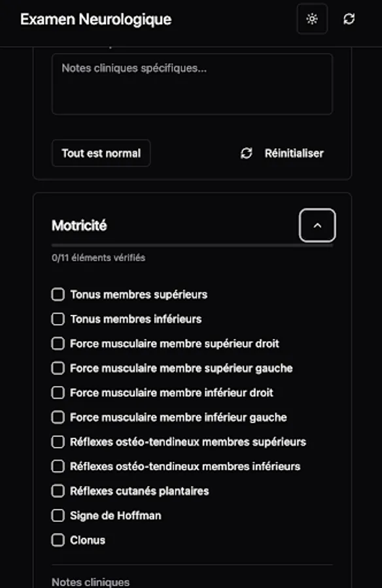
Task: Toggle light mode with the sun icon
Action: click(x=312, y=18)
